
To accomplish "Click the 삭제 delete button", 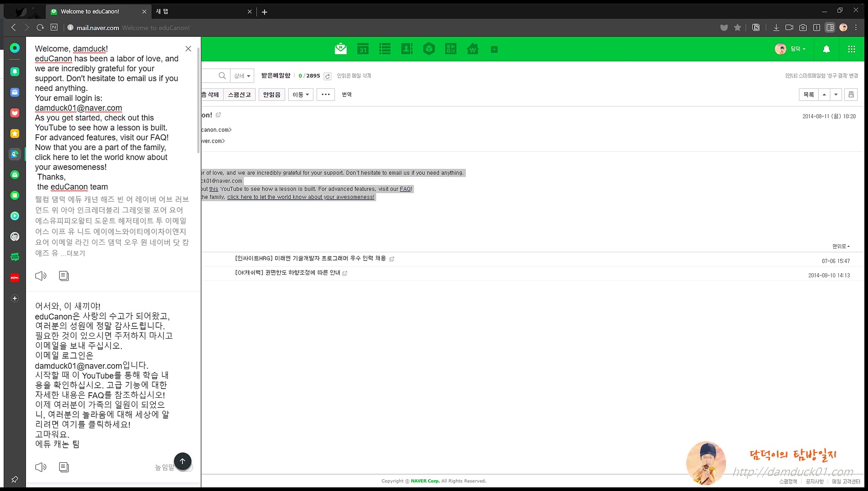I will 211,95.
